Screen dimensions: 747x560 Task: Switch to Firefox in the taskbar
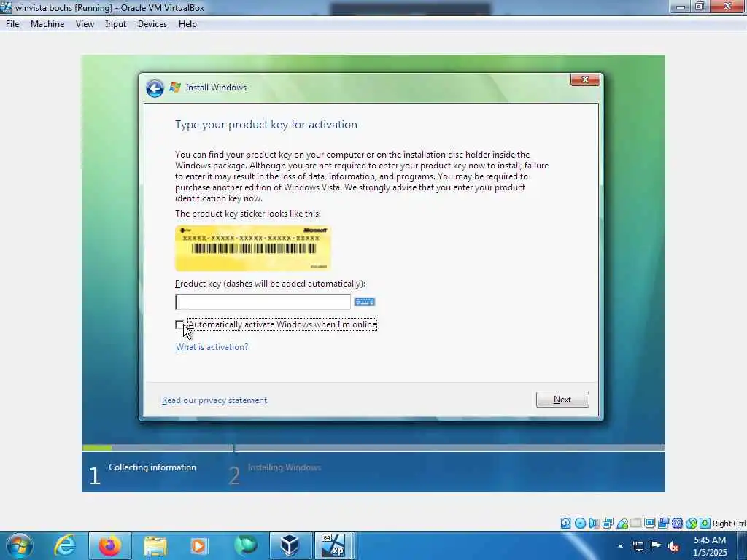click(109, 545)
